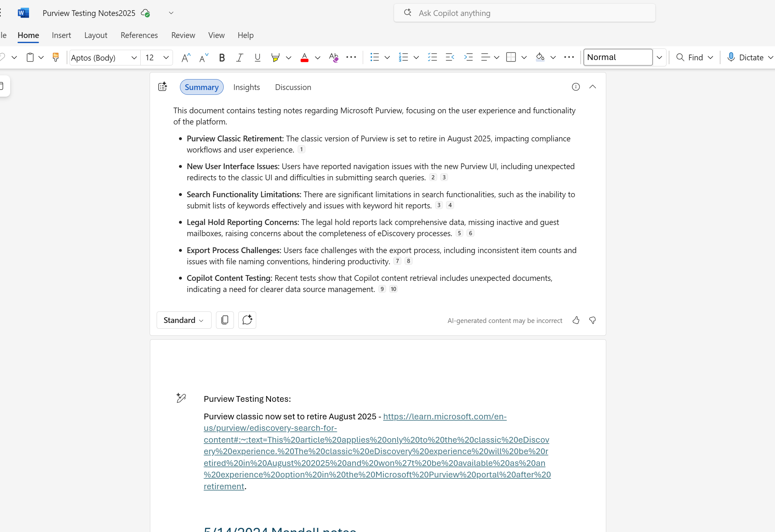Switch to the Home ribbon tab
Screen dimensions: 775x532
(28, 35)
